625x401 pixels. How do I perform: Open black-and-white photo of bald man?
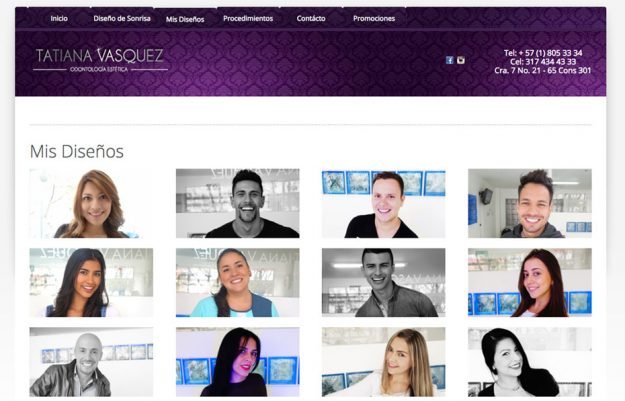91,362
